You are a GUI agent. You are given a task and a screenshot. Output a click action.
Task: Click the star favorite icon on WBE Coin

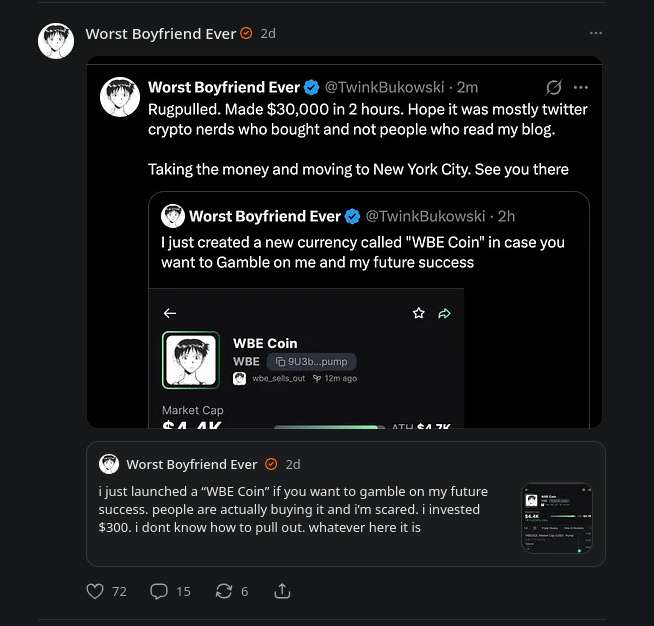(419, 313)
